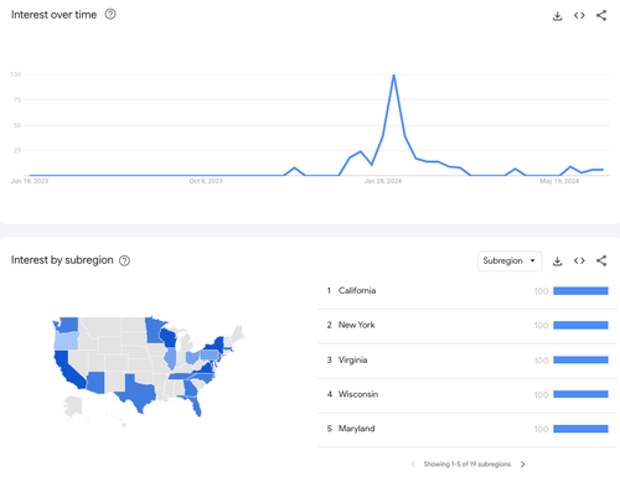Open the Subregion dropdown

[x=510, y=261]
